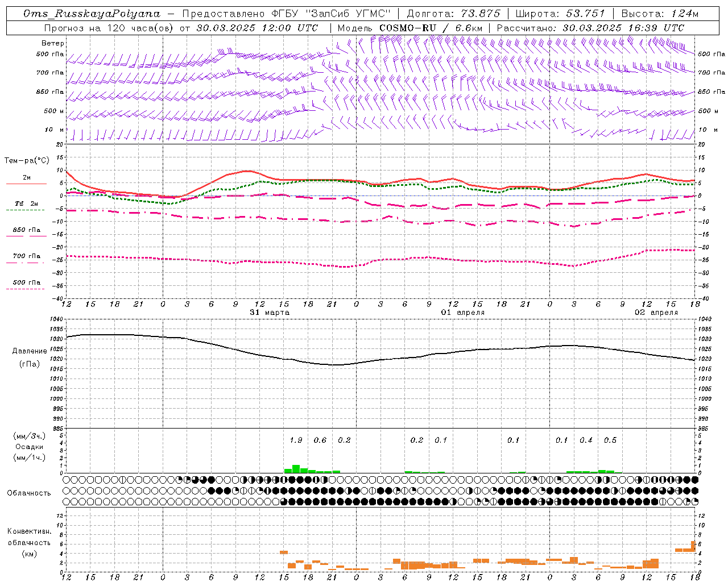This screenshot has width=728, height=582.
Task: Click the 'Тем-ра(°C)' temperature label
Action: (27, 161)
